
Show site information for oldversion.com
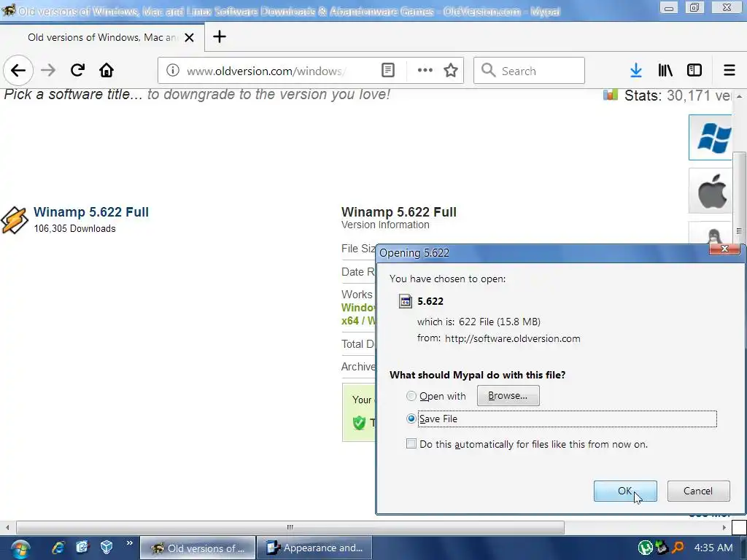coord(172,71)
